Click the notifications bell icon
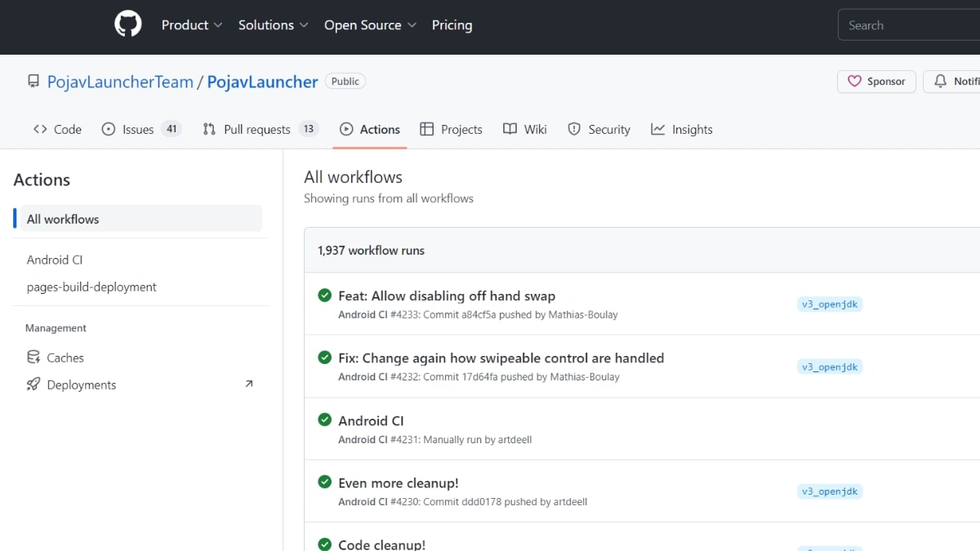Viewport: 980px width, 551px height. point(940,82)
